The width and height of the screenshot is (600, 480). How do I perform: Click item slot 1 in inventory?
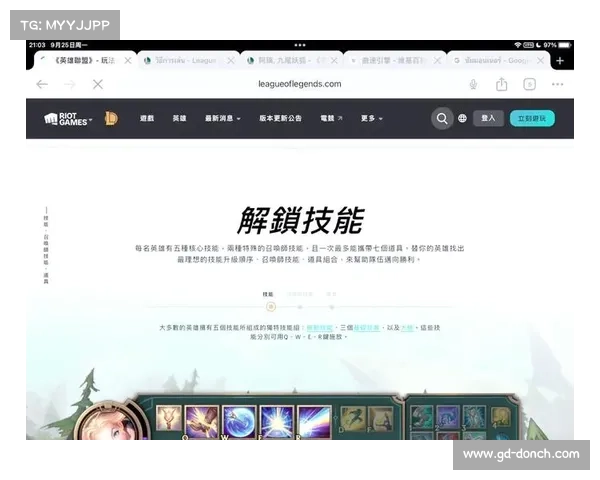422,417
